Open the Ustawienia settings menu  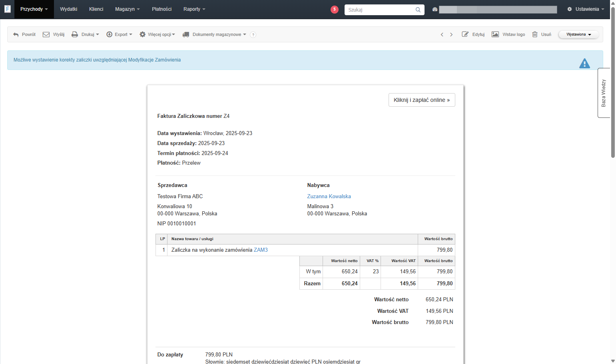point(586,9)
